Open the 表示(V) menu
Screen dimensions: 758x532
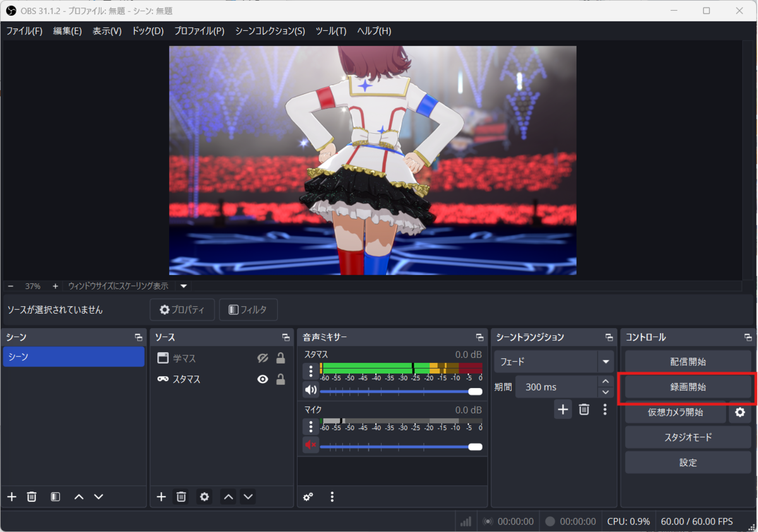pyautogui.click(x=107, y=31)
